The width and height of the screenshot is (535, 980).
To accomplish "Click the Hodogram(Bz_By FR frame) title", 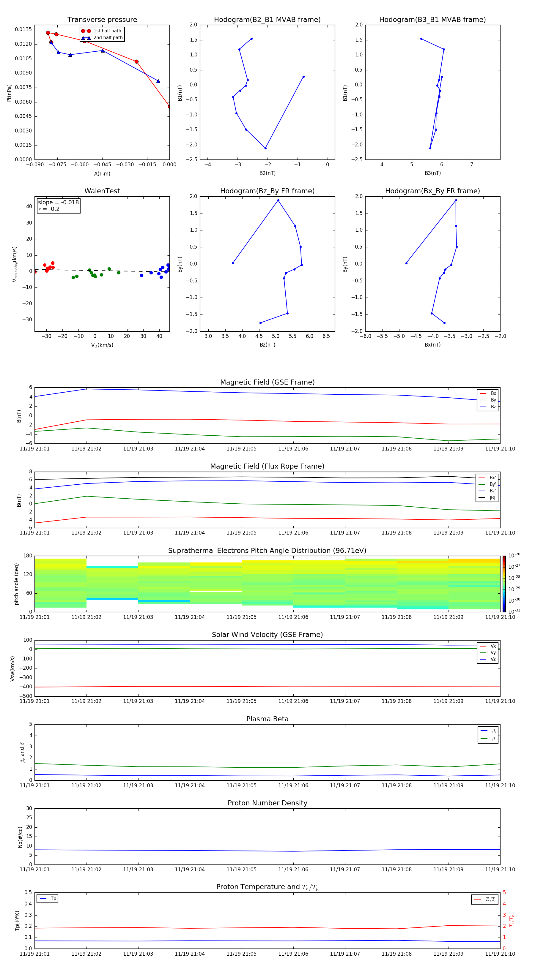I will [x=267, y=191].
